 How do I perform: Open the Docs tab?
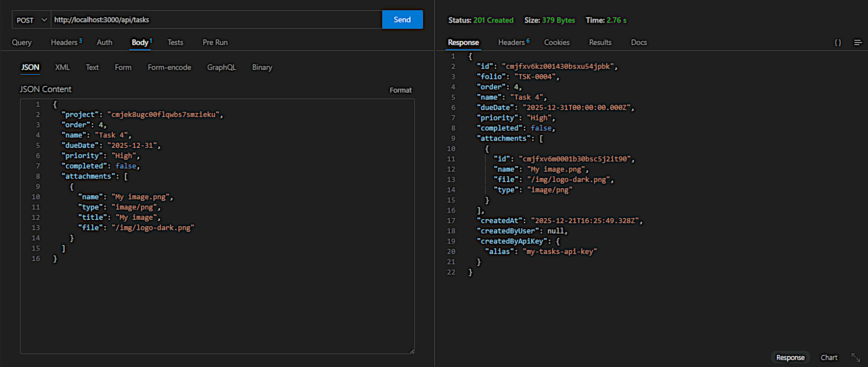[x=638, y=42]
